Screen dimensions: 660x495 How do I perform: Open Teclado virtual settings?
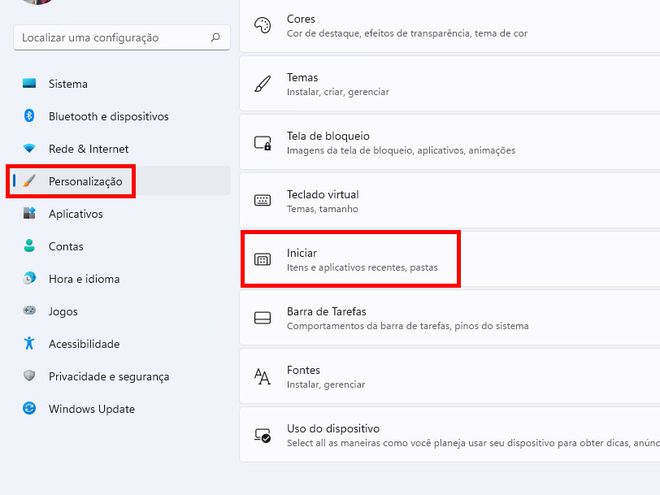[450, 201]
